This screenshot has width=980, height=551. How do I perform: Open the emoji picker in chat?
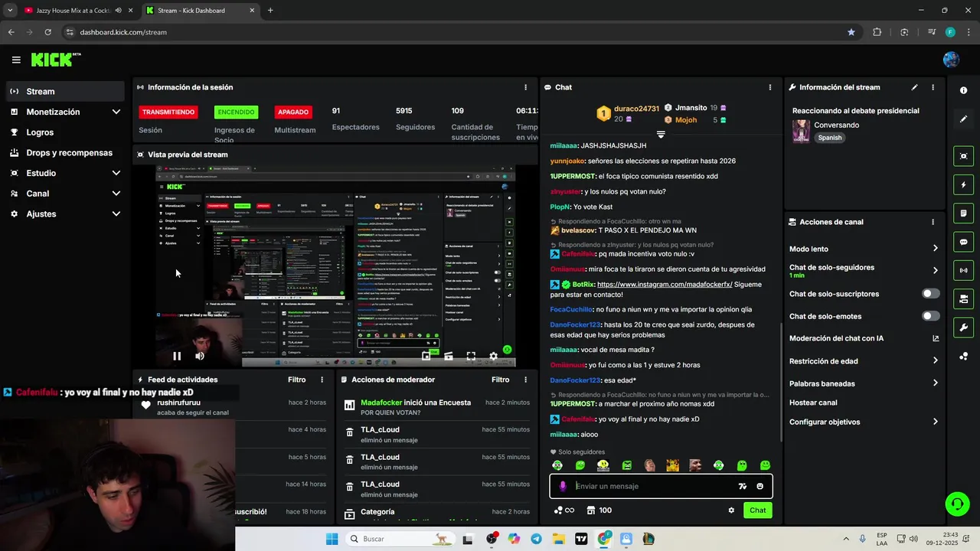[759, 486]
